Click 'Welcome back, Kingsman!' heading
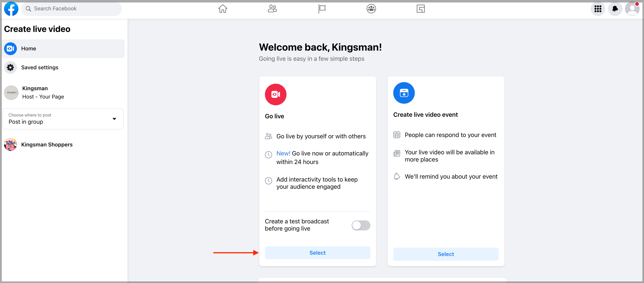The height and width of the screenshot is (283, 644). 320,47
